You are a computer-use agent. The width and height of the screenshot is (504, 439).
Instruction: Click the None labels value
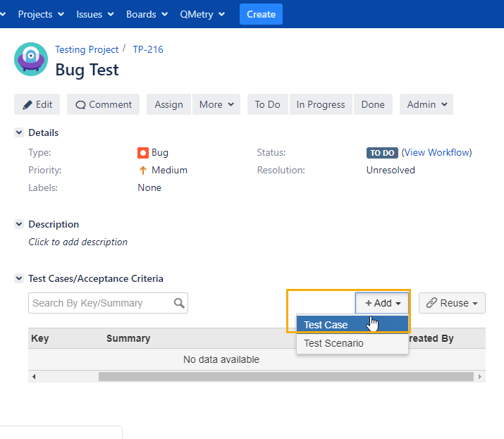149,187
